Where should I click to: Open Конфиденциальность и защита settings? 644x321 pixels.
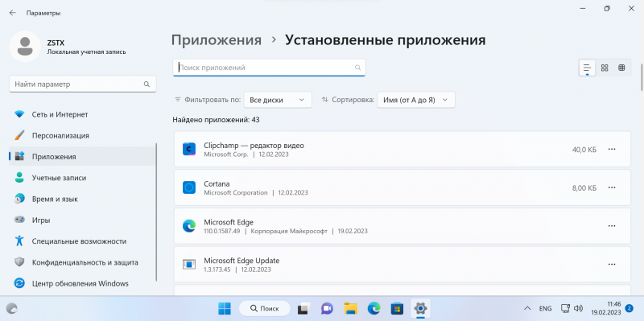82,262
